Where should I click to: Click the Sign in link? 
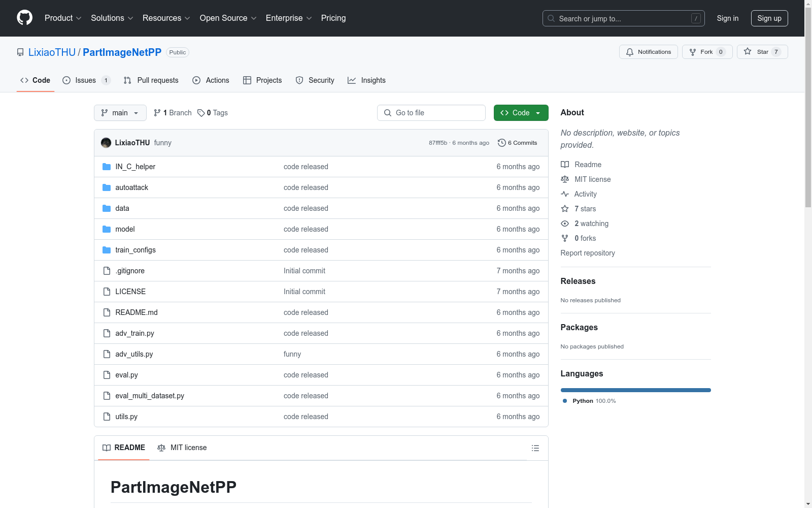[x=728, y=18]
